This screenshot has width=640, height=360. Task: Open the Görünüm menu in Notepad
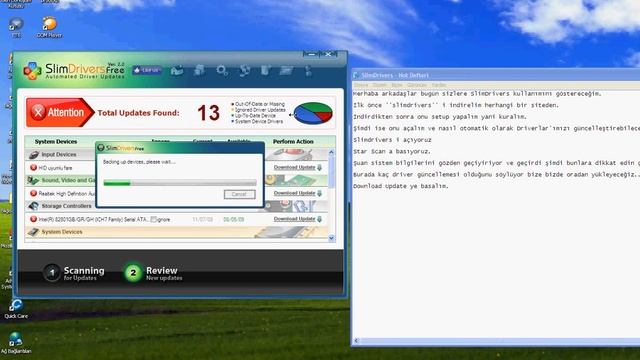click(x=417, y=85)
